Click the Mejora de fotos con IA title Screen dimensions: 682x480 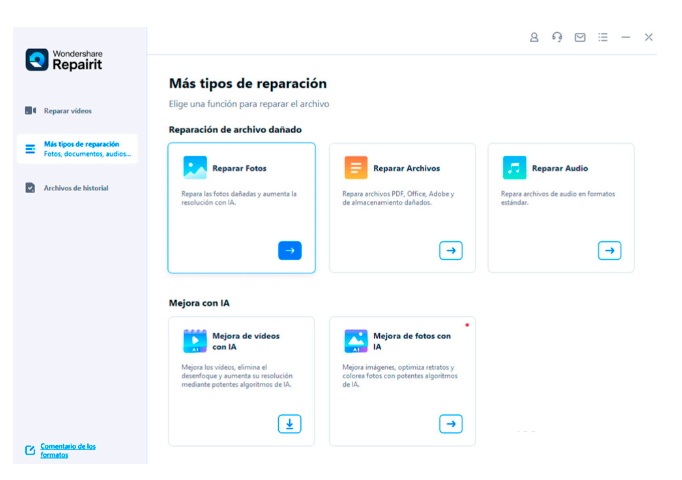[412, 341]
